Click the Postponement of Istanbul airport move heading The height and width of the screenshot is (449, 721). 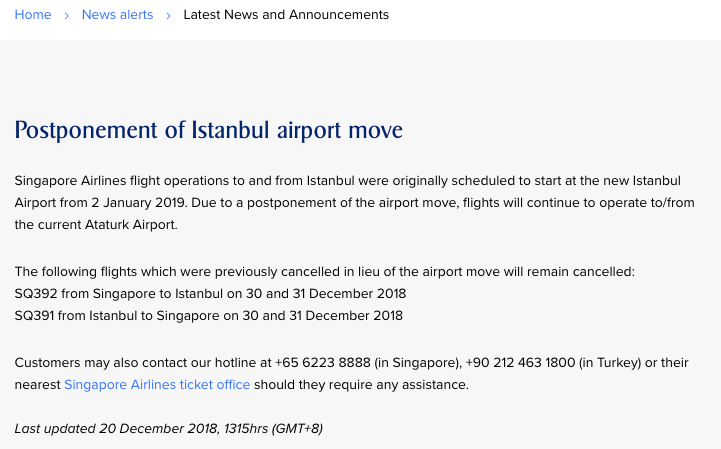click(x=209, y=130)
